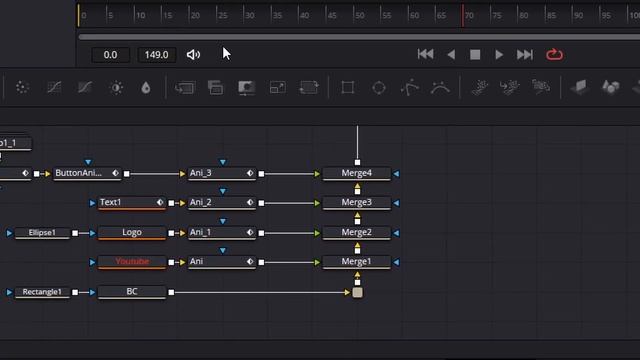Click the render start field showing 0.0

(x=110, y=55)
